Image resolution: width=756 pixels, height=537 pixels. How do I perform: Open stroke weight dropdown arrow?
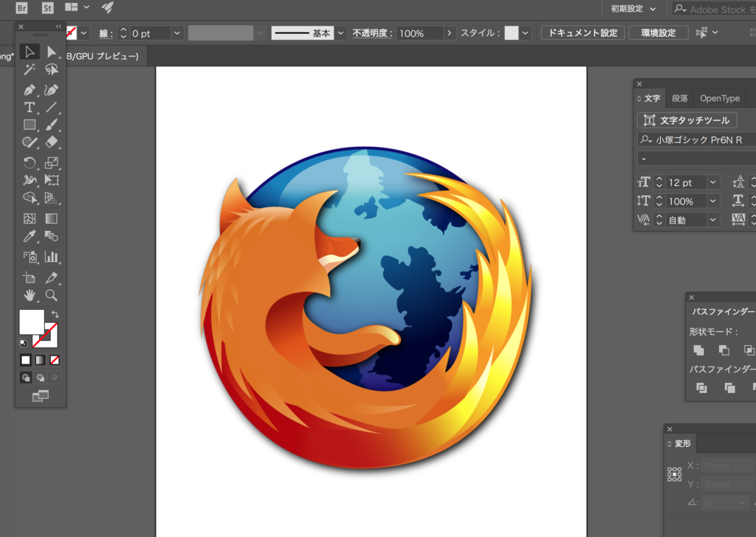(177, 33)
